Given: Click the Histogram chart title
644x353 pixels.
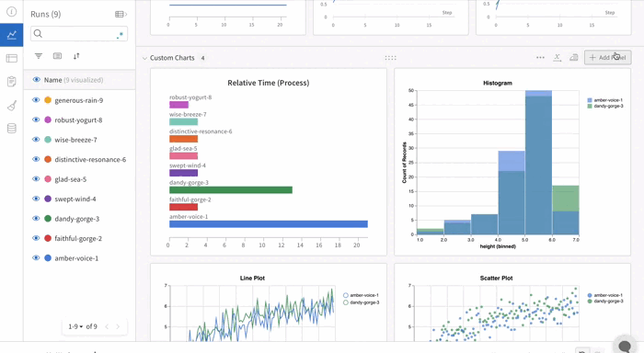Looking at the screenshot, I should pyautogui.click(x=498, y=83).
